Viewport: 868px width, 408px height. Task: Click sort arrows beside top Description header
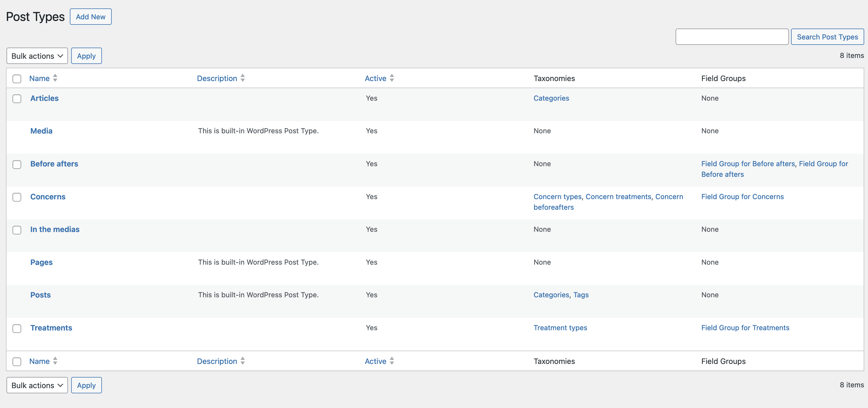pos(243,78)
